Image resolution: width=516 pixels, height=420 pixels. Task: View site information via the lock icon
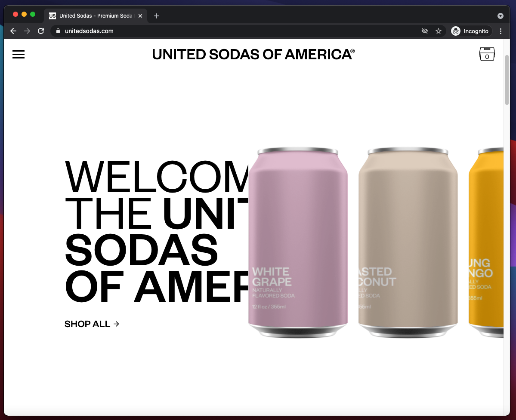(x=58, y=31)
